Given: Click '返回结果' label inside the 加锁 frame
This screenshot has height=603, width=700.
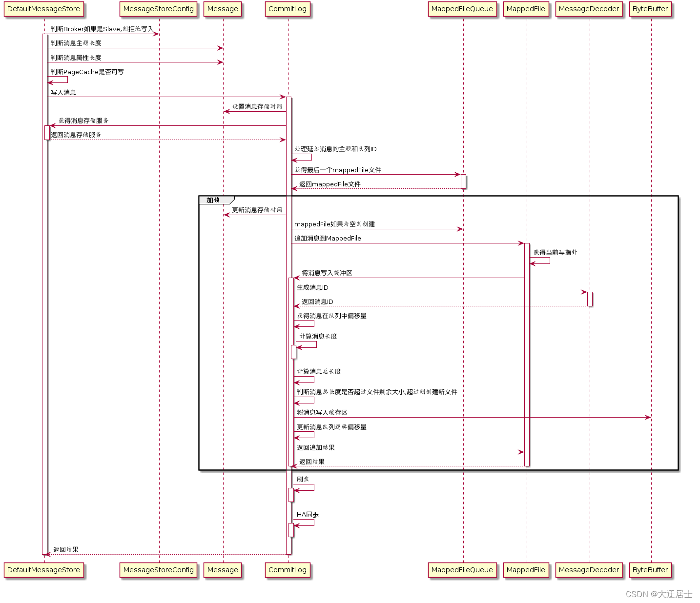Looking at the screenshot, I should click(312, 462).
